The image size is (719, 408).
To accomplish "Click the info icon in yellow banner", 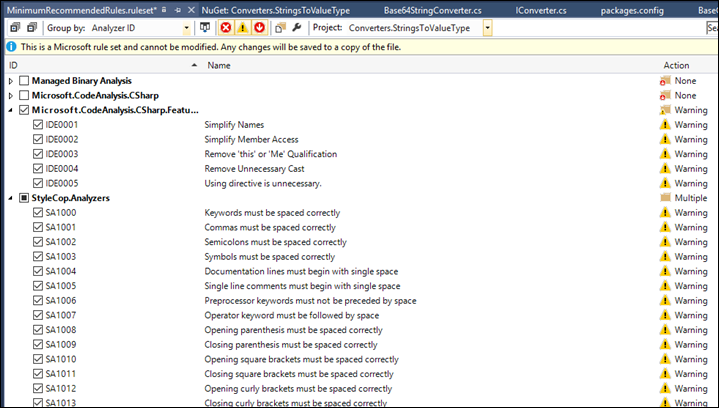I will pos(11,47).
